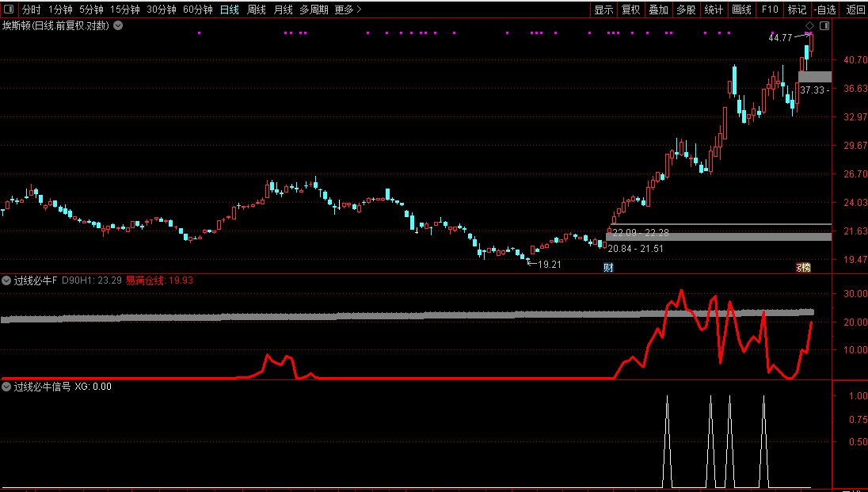Click the 29.67 price axis label
The height and width of the screenshot is (492, 868).
855,145
